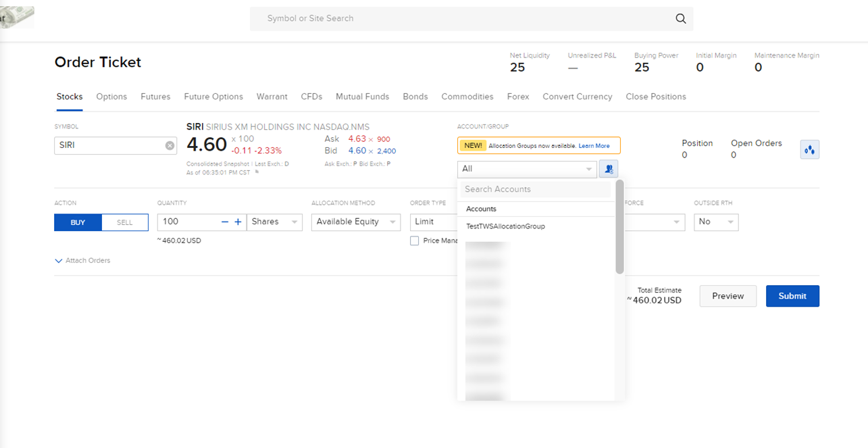Switch to the Warrant tab
Image resolution: width=868 pixels, height=448 pixels.
pyautogui.click(x=272, y=97)
